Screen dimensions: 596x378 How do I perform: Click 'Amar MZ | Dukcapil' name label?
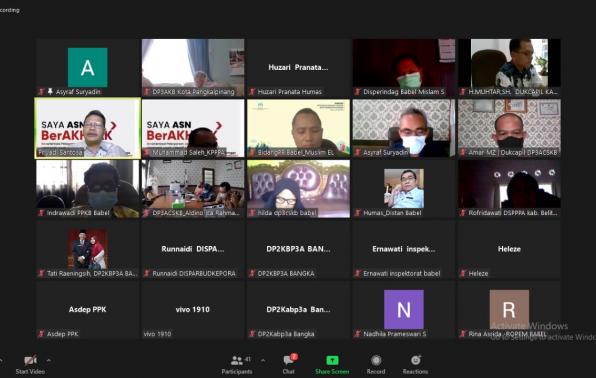pyautogui.click(x=513, y=152)
